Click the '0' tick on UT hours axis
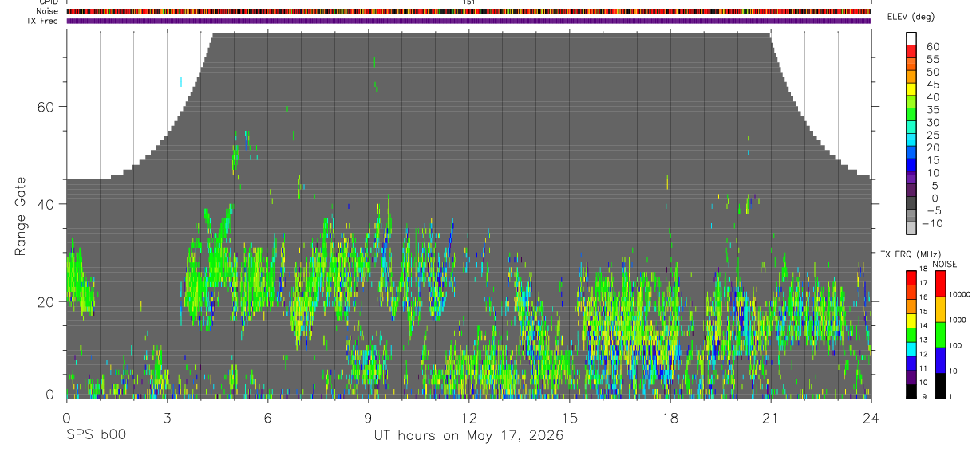 click(x=66, y=417)
